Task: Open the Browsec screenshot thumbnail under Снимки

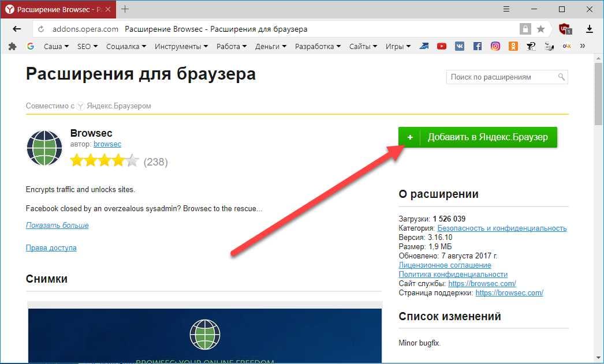Action: (x=205, y=336)
